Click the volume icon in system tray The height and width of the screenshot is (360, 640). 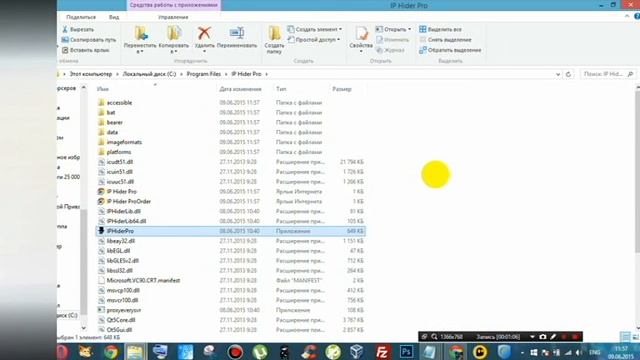[579, 352]
